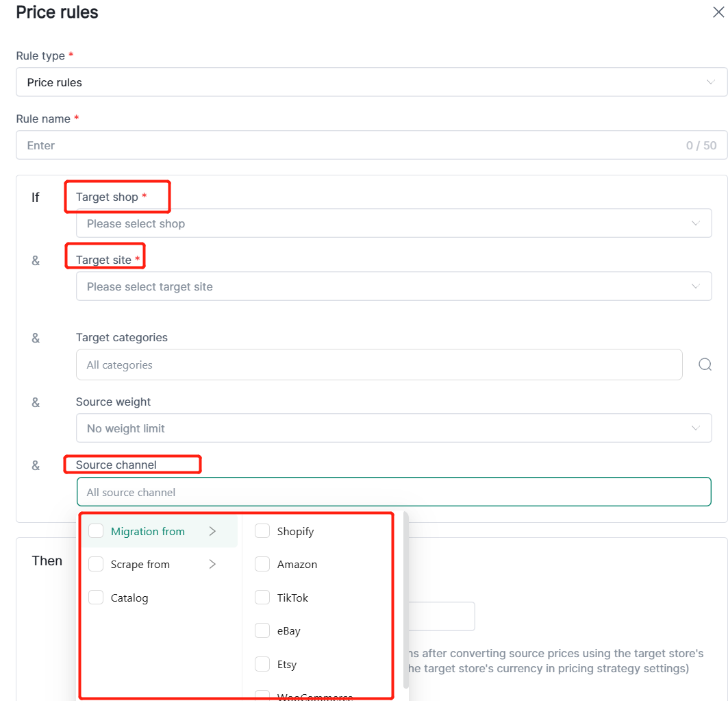Tick the Catalog checkbox
Viewport: 728px width, 701px height.
point(97,598)
